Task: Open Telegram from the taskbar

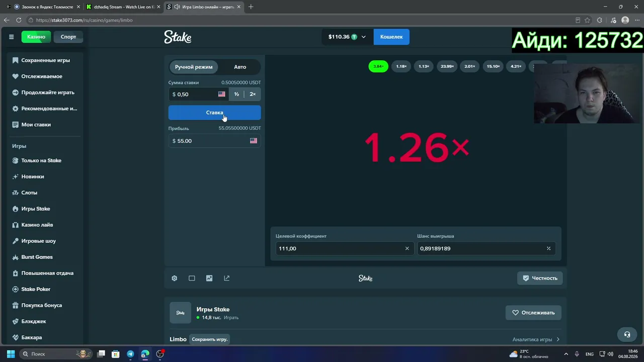Action: 130,354
